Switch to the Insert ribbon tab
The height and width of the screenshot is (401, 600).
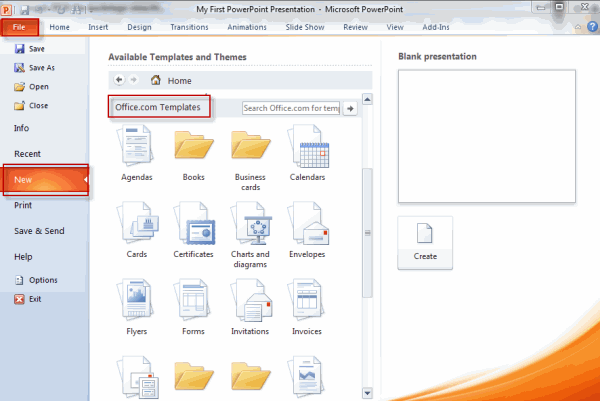[98, 27]
